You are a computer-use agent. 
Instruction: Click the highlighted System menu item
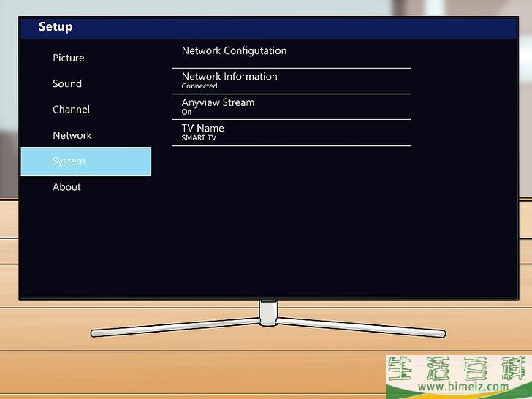(x=85, y=161)
